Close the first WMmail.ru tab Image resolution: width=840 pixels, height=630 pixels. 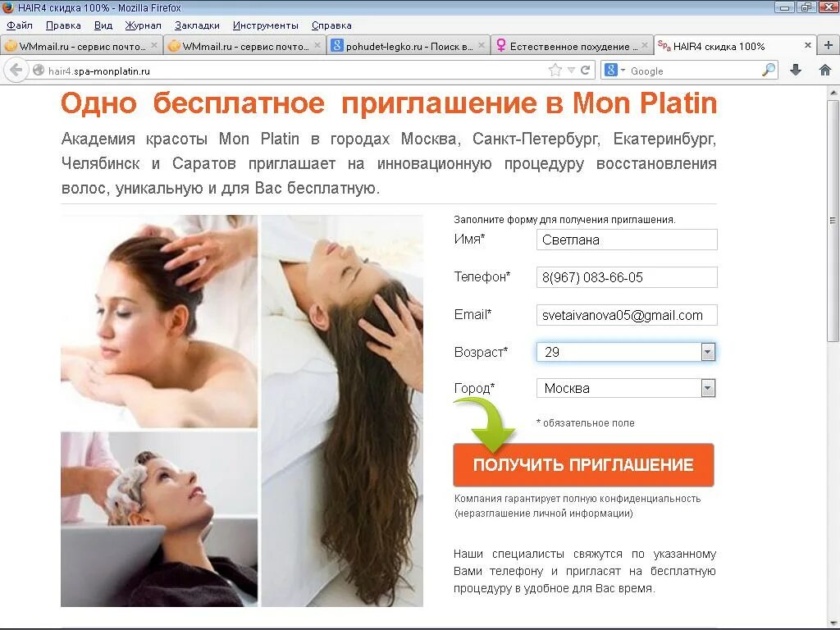pos(154,46)
